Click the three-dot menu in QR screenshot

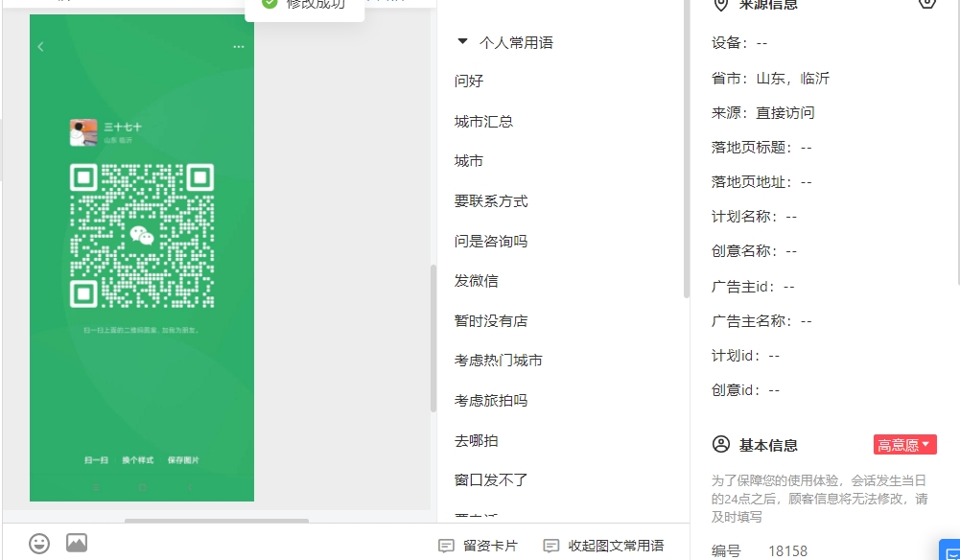click(x=239, y=47)
